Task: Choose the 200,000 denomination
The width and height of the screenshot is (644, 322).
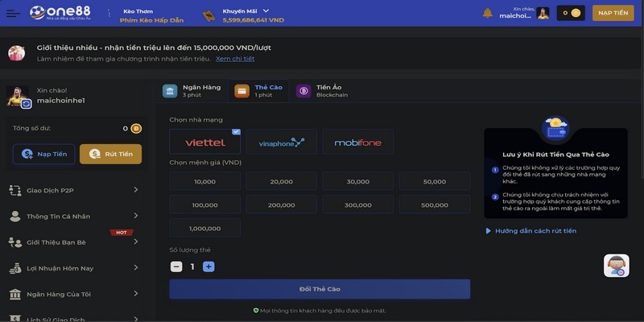Action: (x=281, y=204)
